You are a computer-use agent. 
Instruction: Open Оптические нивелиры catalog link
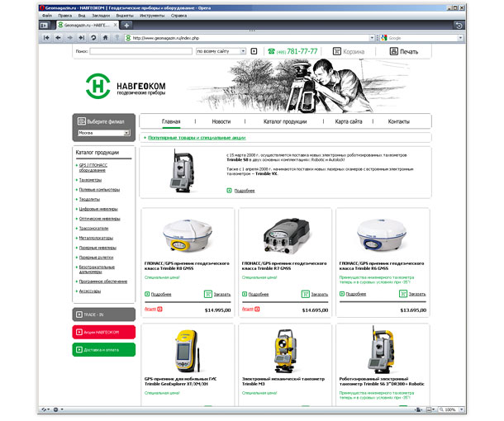[100, 219]
